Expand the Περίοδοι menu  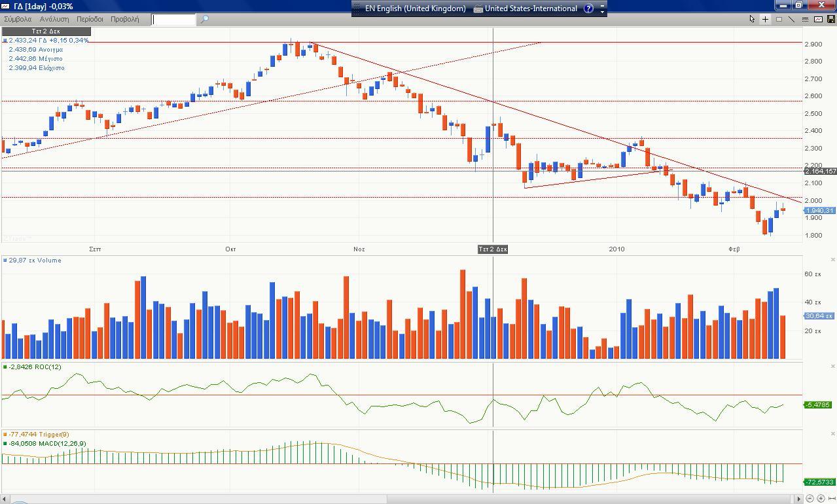pyautogui.click(x=90, y=19)
